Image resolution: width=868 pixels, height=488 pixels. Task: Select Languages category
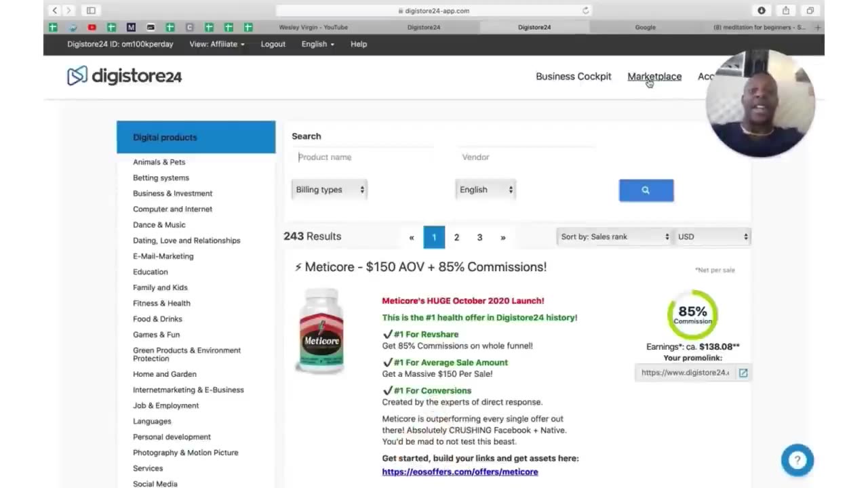(152, 421)
